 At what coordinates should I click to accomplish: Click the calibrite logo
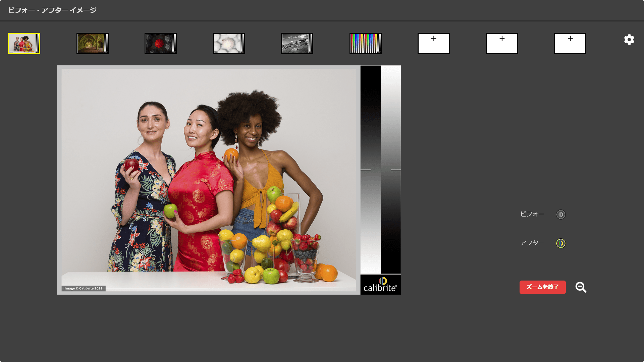pos(380,285)
